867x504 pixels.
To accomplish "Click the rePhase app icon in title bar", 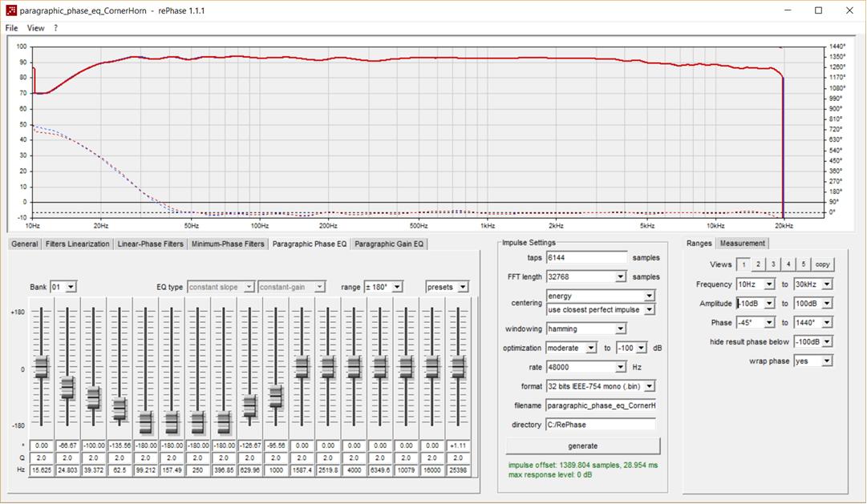I will [x=10, y=10].
